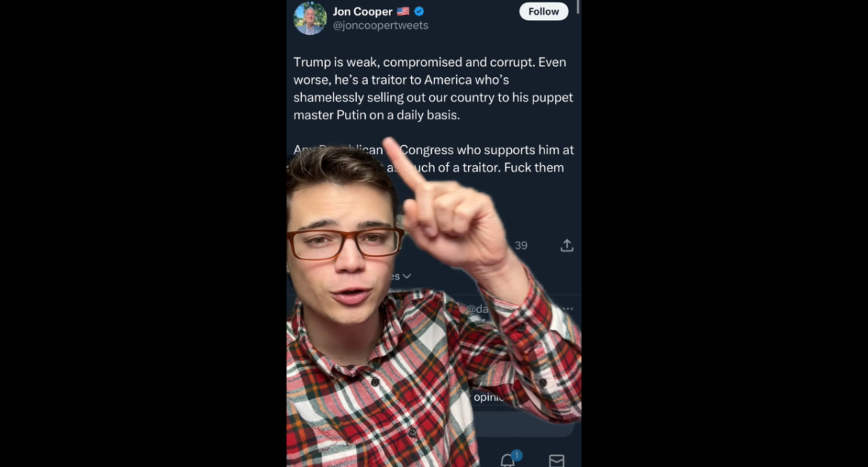
Task: Expand the replies sort chevron dropdown
Action: 407,276
